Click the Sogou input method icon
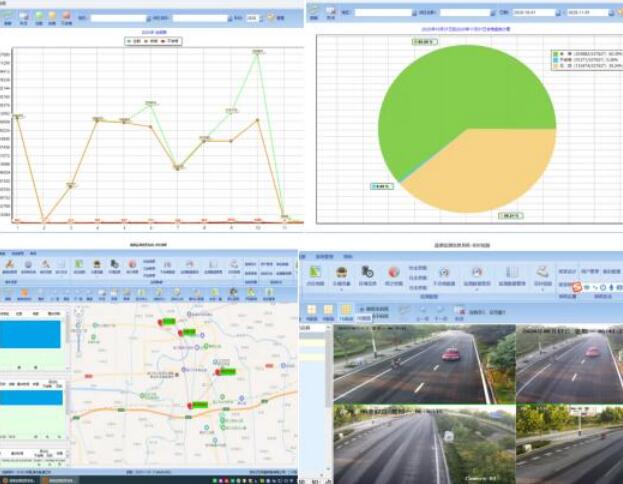 pos(577,287)
